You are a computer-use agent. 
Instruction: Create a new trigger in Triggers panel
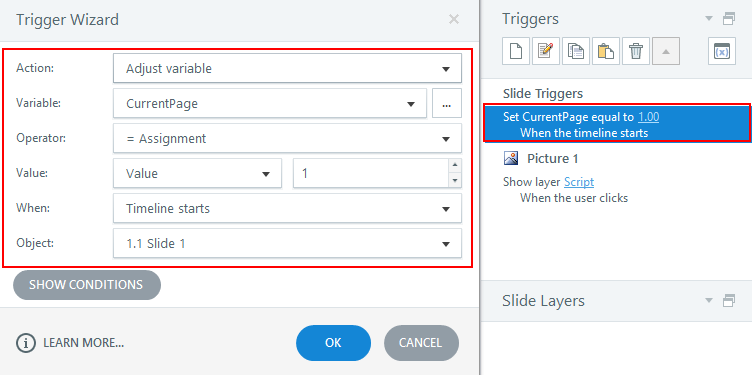516,51
